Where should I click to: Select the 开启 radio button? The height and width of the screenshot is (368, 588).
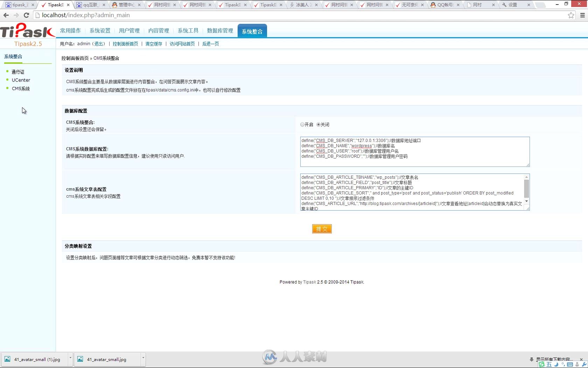point(302,125)
